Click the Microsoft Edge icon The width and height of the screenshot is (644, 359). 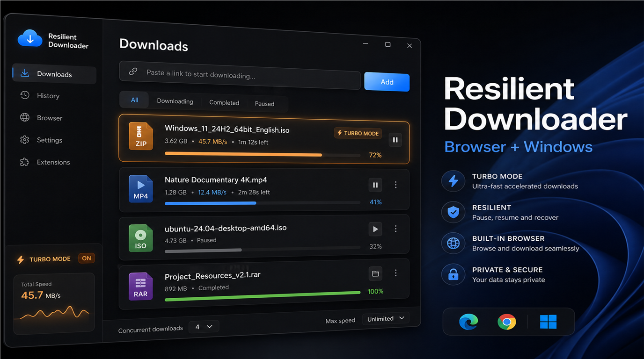[468, 322]
